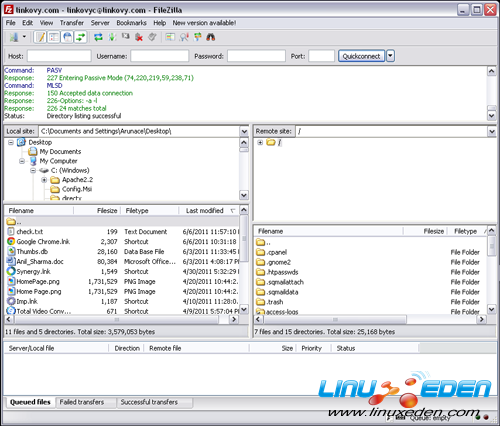Open the Local site path dropdown
Screen dimensions: 500x426
click(244, 131)
